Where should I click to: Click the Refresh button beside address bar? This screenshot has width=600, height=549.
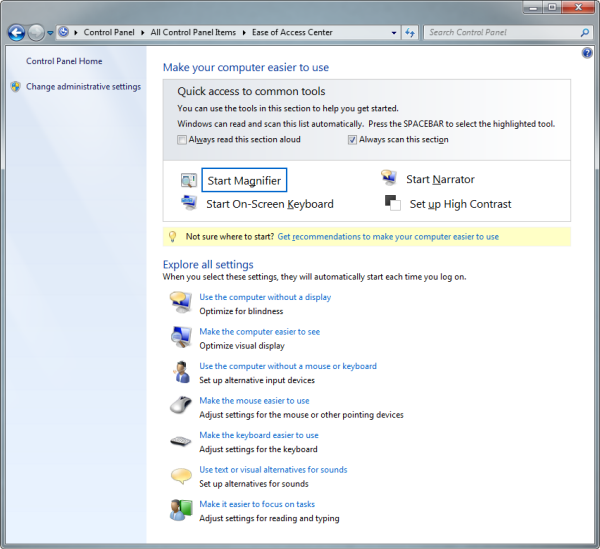click(x=410, y=33)
